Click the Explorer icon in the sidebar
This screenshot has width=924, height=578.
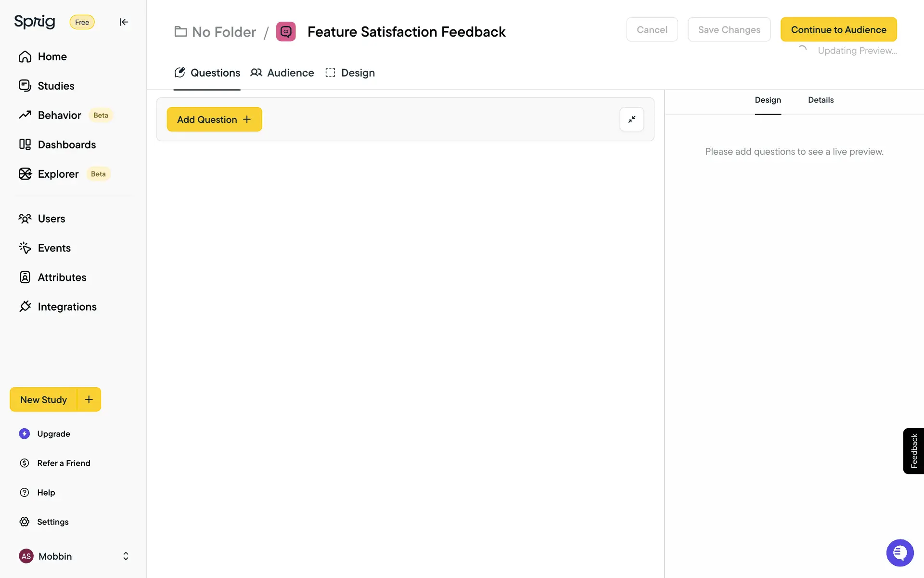coord(25,174)
